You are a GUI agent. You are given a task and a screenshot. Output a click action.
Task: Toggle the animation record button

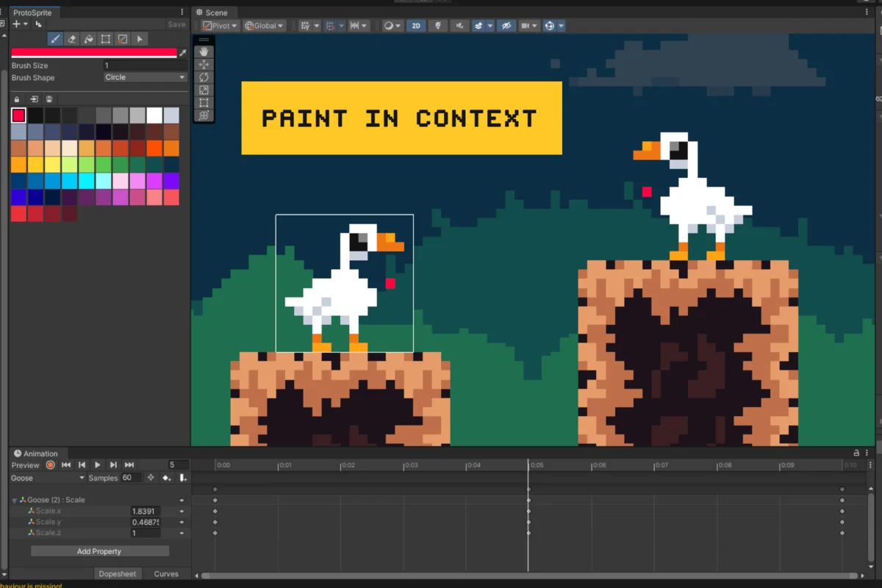pos(50,465)
